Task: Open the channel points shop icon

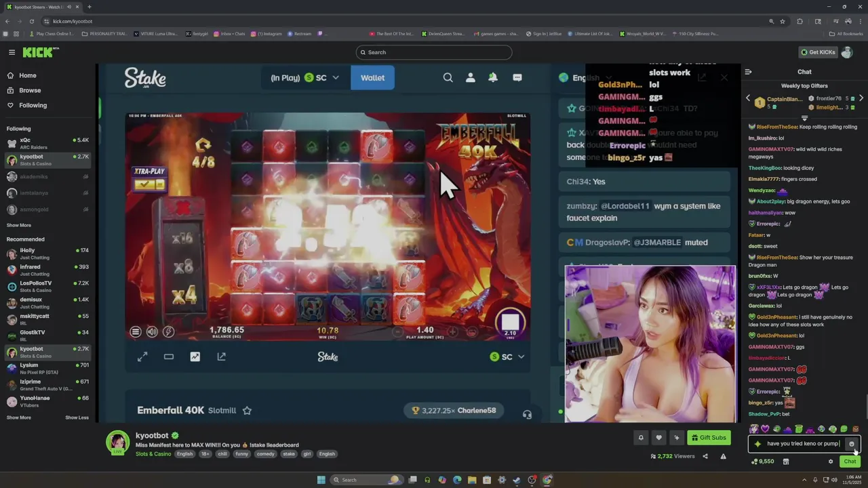Action: (786, 462)
